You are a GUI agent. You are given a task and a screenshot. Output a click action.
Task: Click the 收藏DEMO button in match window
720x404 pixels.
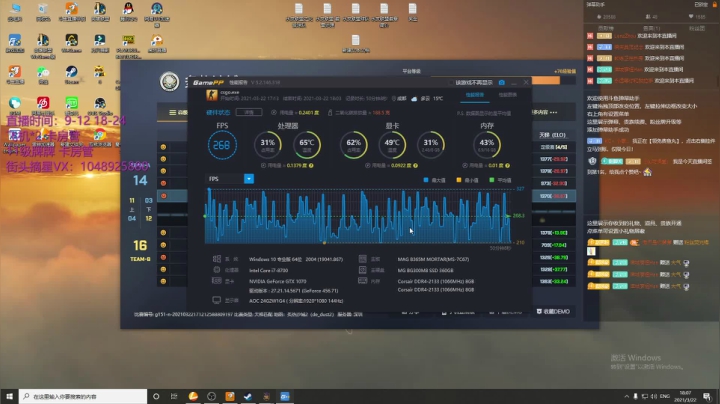click(553, 311)
